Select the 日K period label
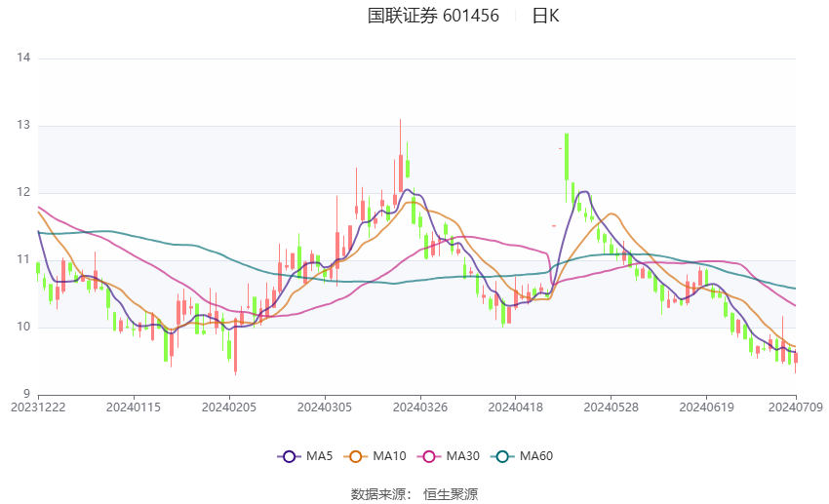This screenshot has width=829, height=504. point(545,16)
